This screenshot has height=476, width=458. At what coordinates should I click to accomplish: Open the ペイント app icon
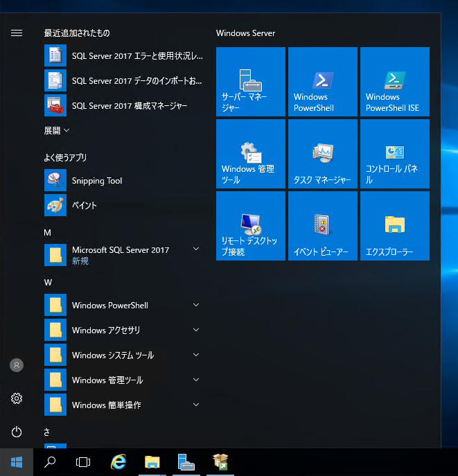(x=55, y=205)
